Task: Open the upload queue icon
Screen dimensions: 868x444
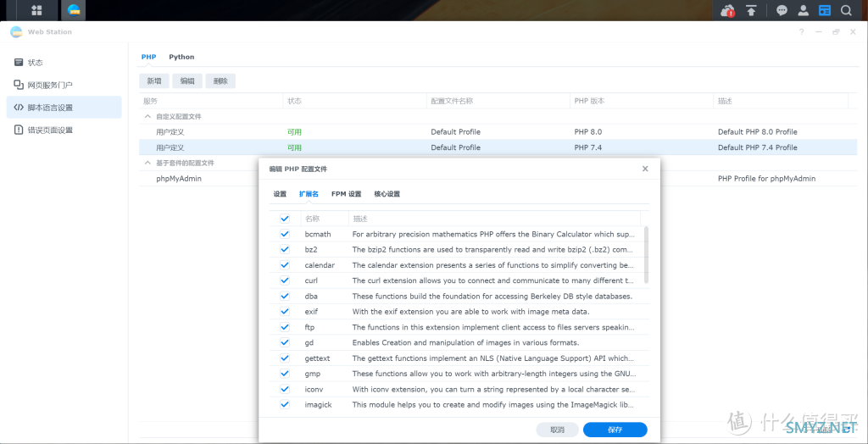Action: coord(751,10)
